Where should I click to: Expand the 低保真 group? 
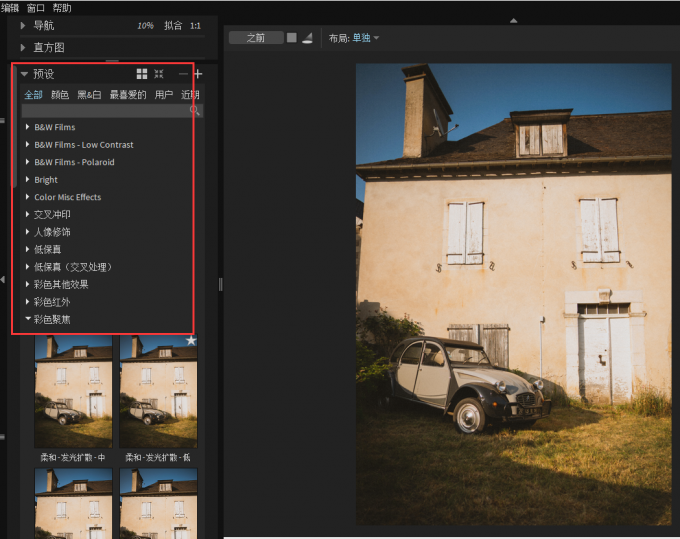click(x=27, y=249)
